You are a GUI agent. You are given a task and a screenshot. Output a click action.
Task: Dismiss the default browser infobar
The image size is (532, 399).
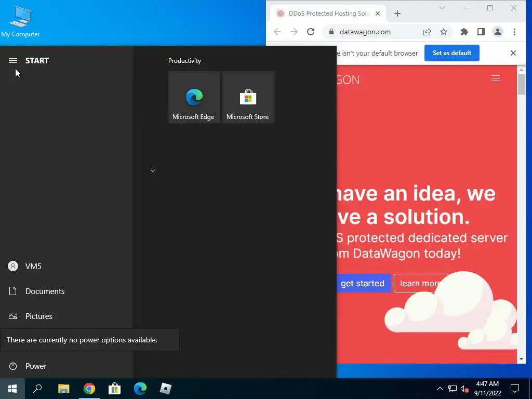(513, 53)
